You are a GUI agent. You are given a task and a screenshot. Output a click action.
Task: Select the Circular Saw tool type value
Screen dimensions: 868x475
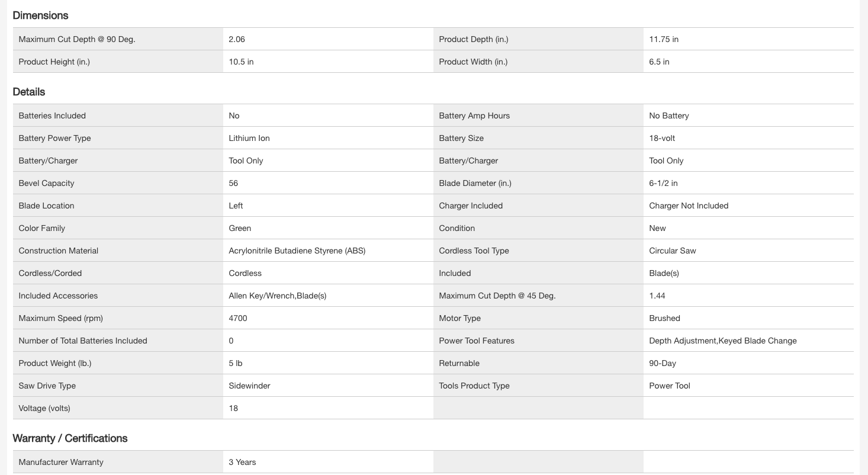673,251
